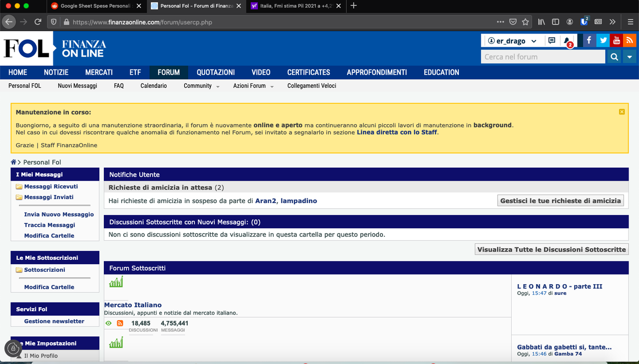Open er_drago user dropdown menu
The image size is (639, 364).
point(512,41)
